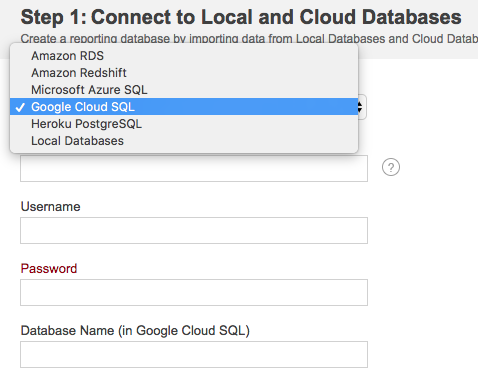The width and height of the screenshot is (478, 385).
Task: Focus the Database Name input field
Action: coord(194,354)
